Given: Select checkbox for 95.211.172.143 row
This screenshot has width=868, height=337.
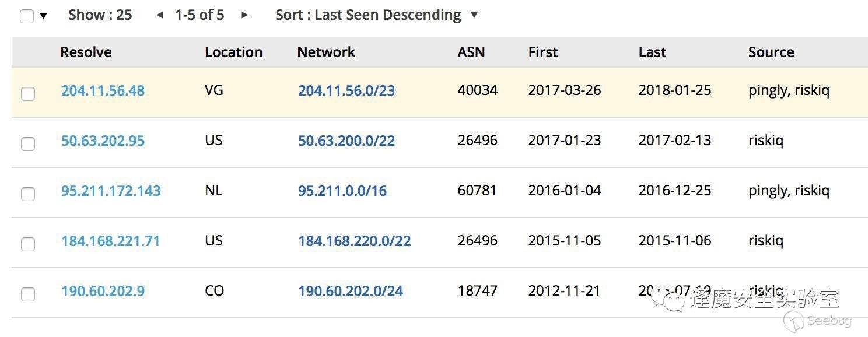Looking at the screenshot, I should click(28, 194).
